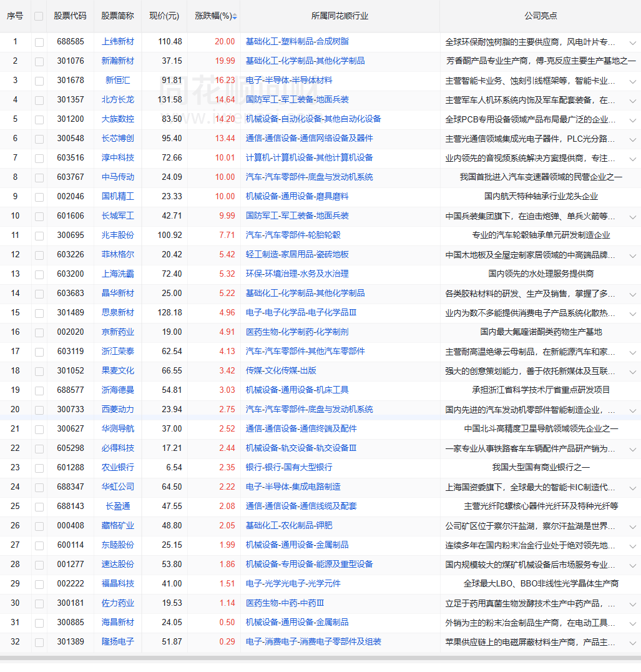This screenshot has width=641, height=672.
Task: Click highlight text 国内领先的水处理服务提供商
Action: [x=541, y=274]
